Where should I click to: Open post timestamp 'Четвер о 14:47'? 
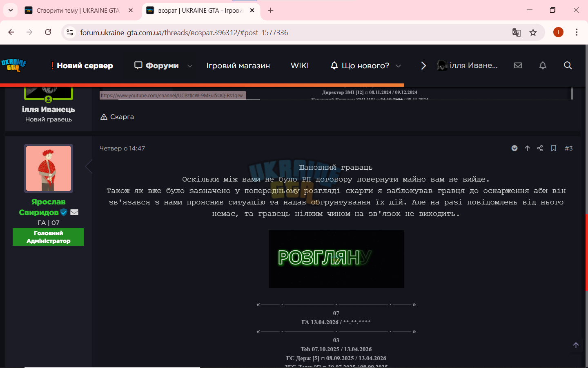[x=122, y=148]
